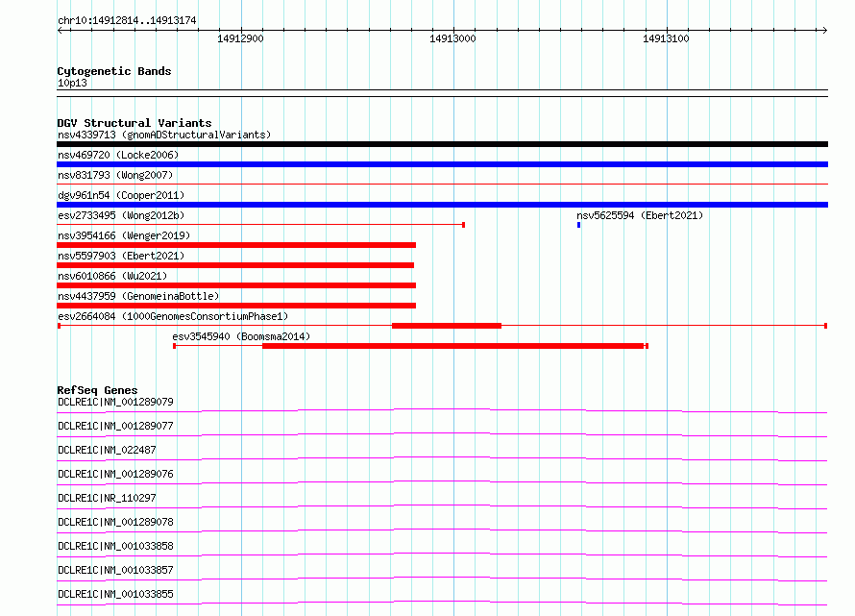The image size is (855, 616).
Task: Select transcript DCLRE1C|NM_022487
Action: (107, 450)
